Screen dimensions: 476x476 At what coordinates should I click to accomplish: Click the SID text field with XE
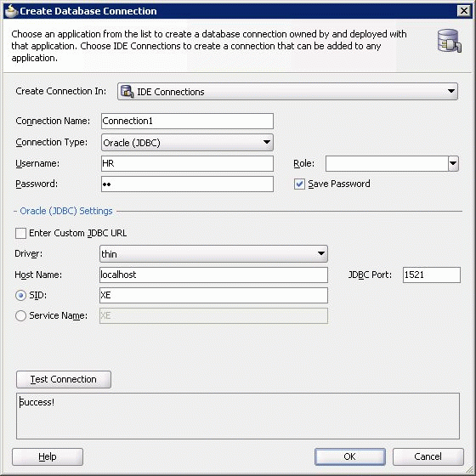click(x=213, y=296)
